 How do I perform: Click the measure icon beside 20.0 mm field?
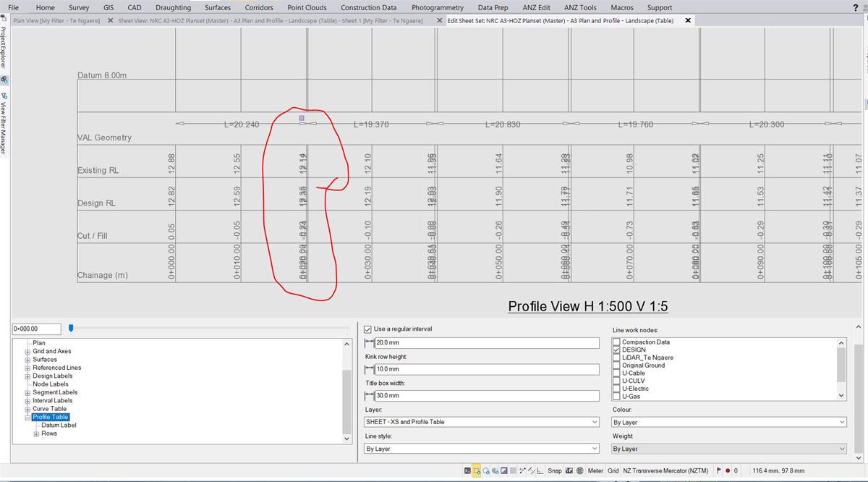[369, 343]
